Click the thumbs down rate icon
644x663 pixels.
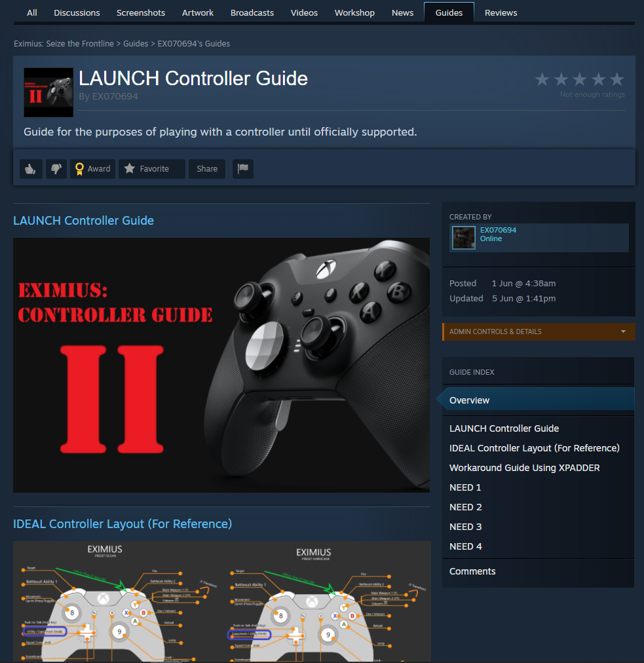[x=56, y=169]
